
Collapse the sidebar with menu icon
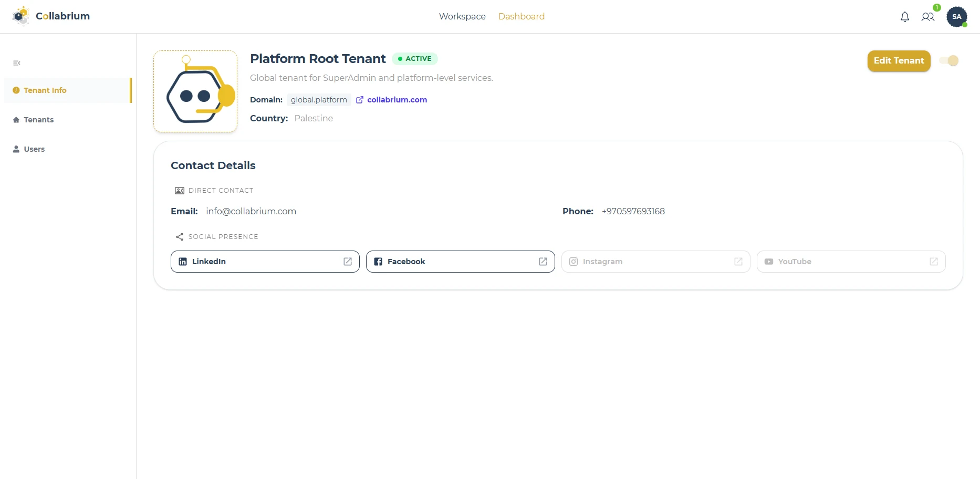17,63
